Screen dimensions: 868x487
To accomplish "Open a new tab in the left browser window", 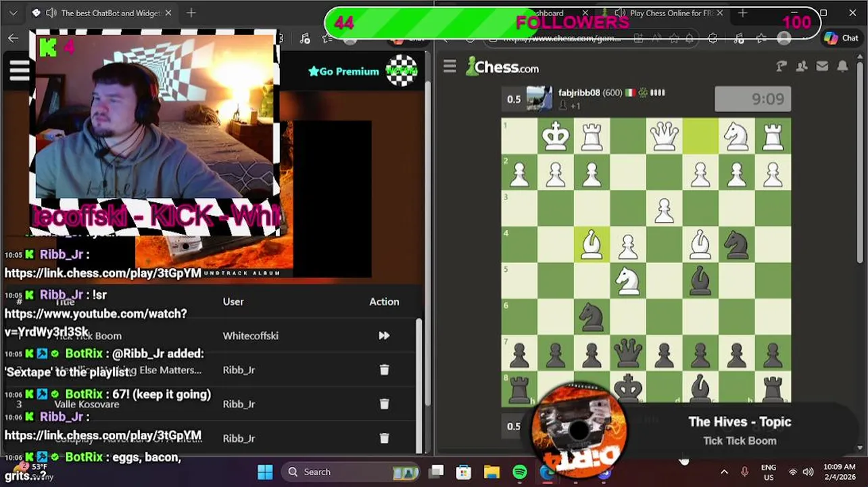I will click(191, 13).
